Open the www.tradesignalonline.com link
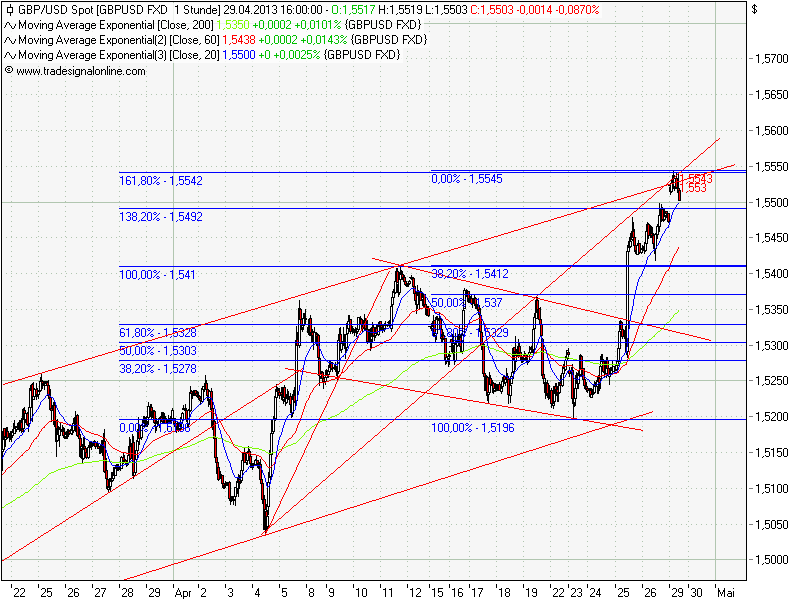The image size is (800, 600). pyautogui.click(x=81, y=71)
